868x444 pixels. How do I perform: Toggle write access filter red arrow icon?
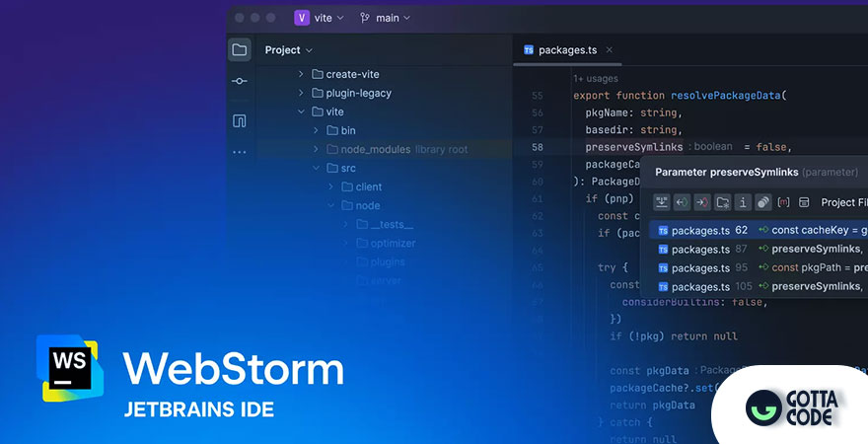point(702,202)
